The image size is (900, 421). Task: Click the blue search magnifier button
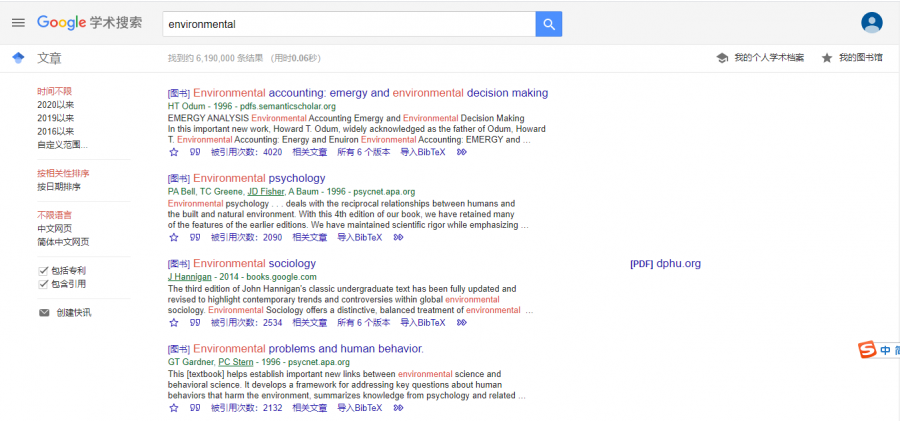549,23
